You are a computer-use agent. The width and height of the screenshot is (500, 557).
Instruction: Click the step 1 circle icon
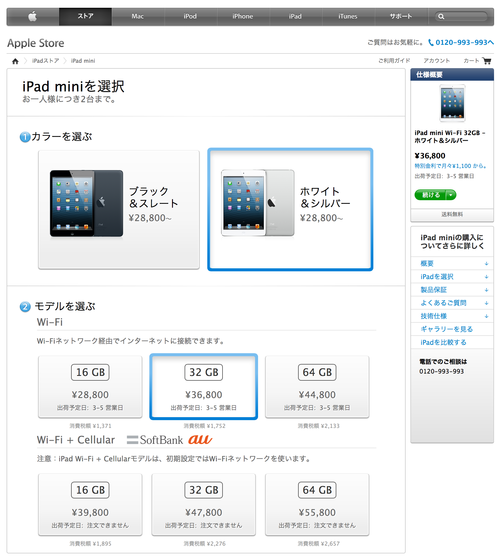point(25,137)
